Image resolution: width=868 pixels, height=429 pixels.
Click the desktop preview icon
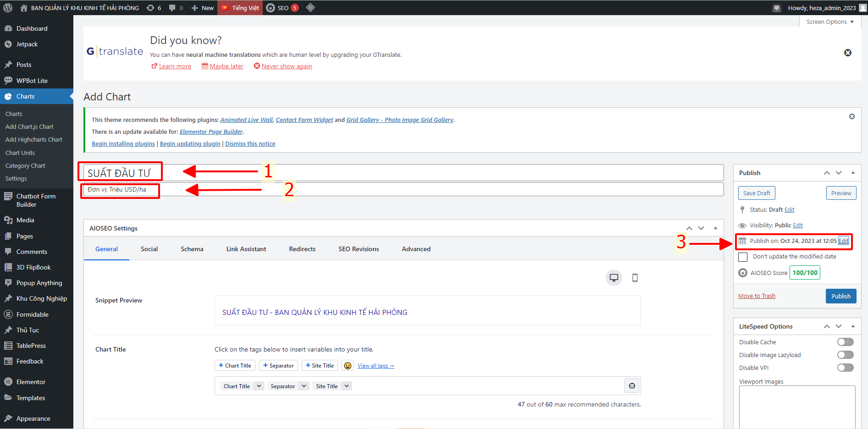coord(614,278)
